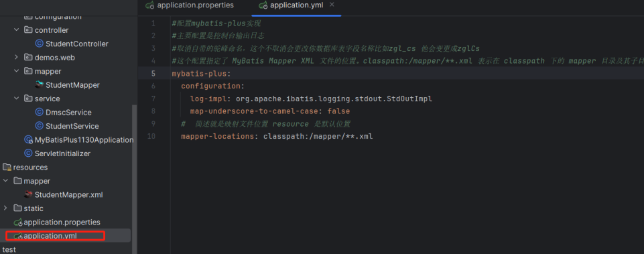Click the first comment line about mybatis-plus
This screenshot has height=254, width=644.
[216, 23]
